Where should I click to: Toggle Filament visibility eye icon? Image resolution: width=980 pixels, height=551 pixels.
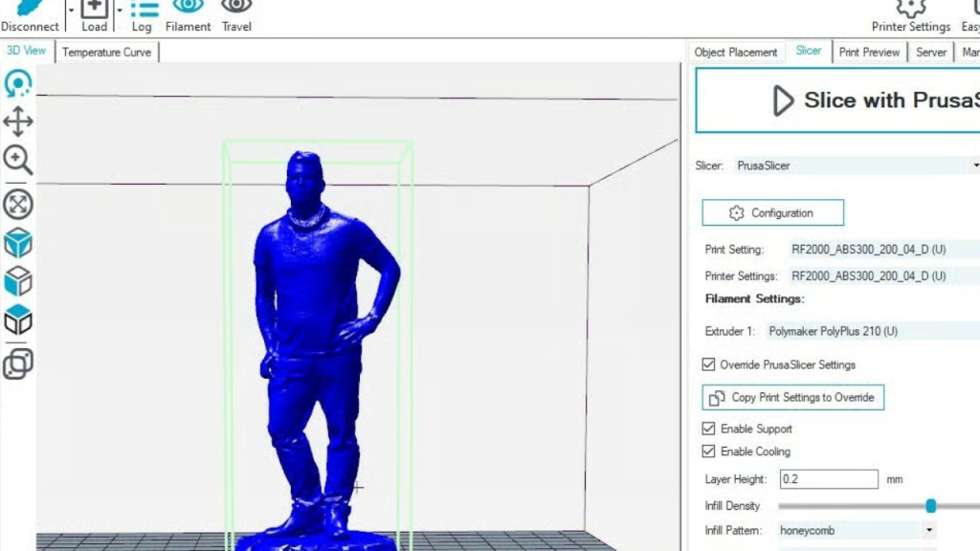tap(188, 9)
